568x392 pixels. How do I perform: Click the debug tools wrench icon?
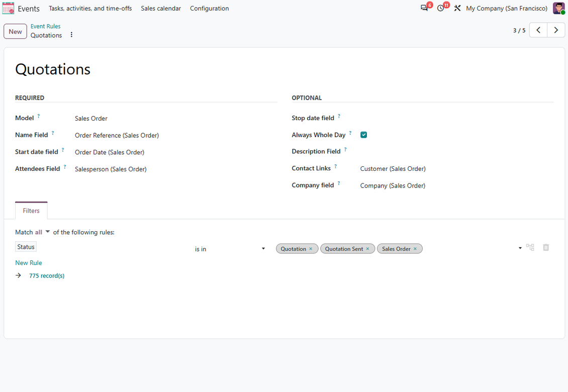pyautogui.click(x=457, y=8)
